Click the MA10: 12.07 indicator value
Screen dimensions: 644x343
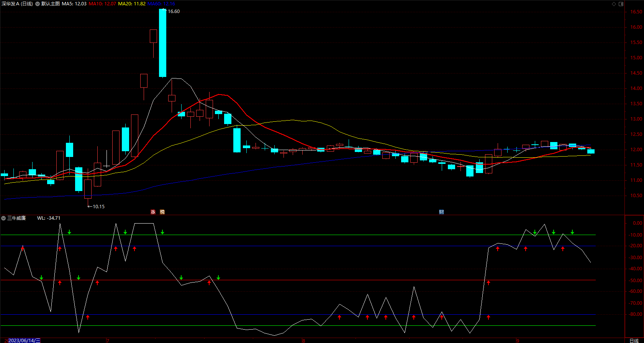click(102, 4)
